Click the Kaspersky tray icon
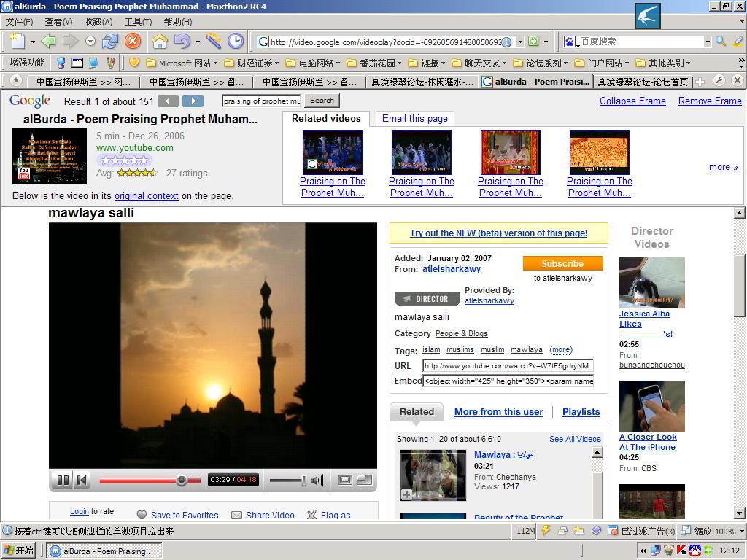 click(x=682, y=551)
